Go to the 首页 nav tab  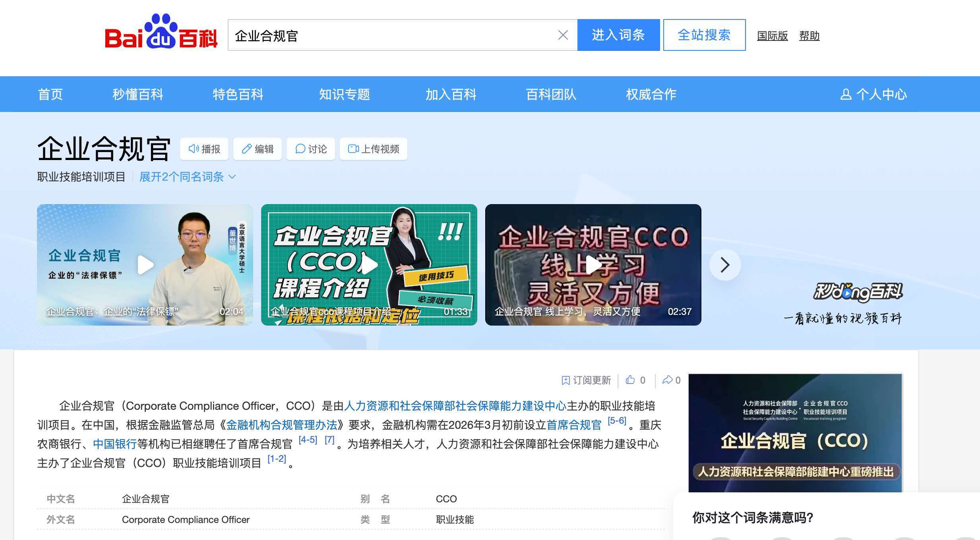50,94
